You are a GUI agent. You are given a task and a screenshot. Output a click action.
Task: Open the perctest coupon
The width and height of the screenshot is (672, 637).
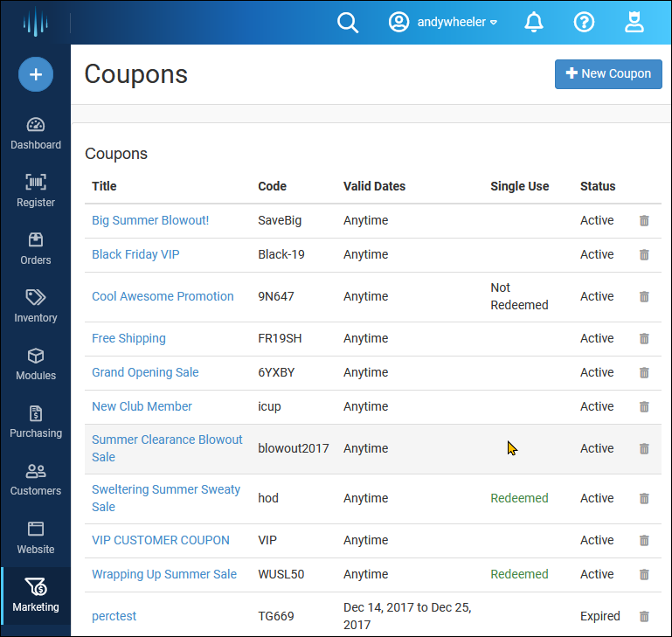114,616
